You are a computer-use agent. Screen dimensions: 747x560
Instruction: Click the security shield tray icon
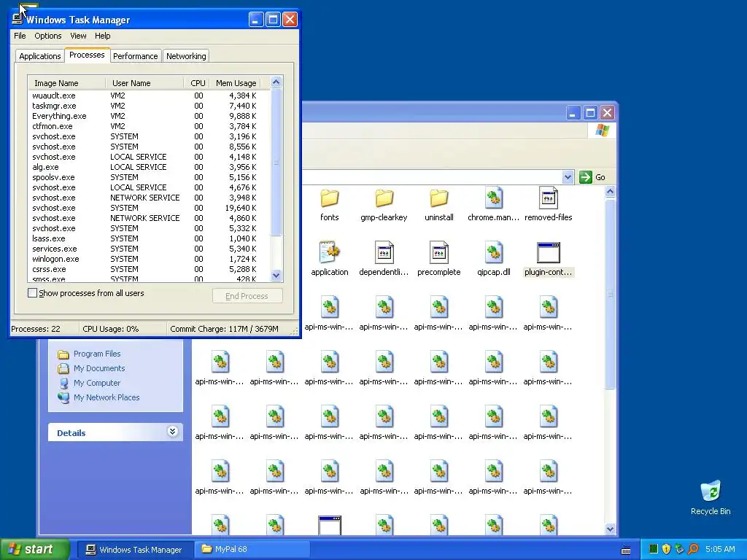pos(667,549)
